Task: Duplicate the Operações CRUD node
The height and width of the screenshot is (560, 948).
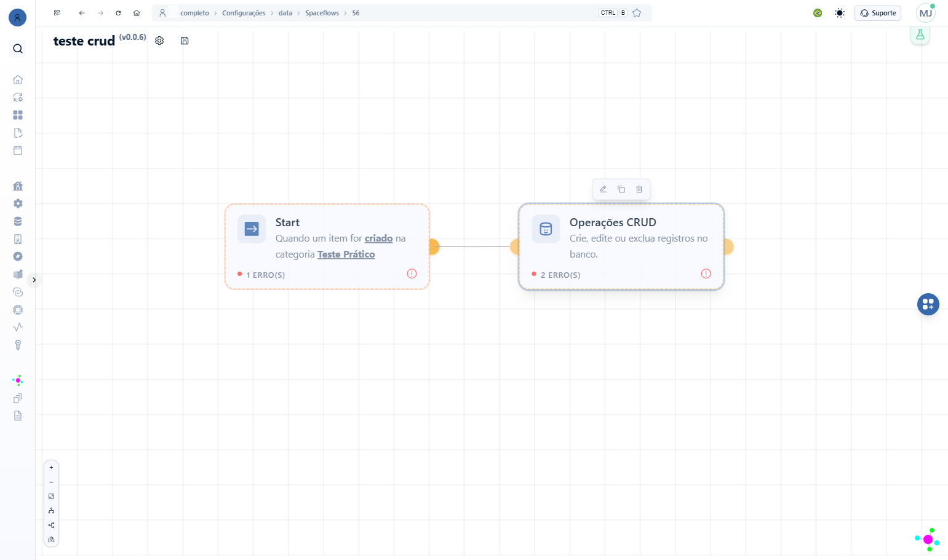Action: tap(621, 189)
